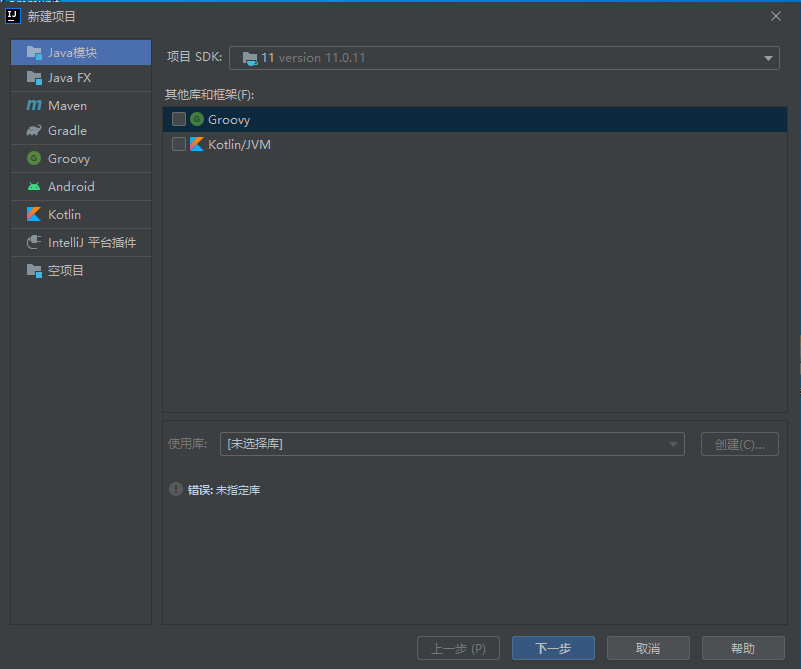801x669 pixels.
Task: Close the 新建项目 dialog window
Action: pos(776,16)
